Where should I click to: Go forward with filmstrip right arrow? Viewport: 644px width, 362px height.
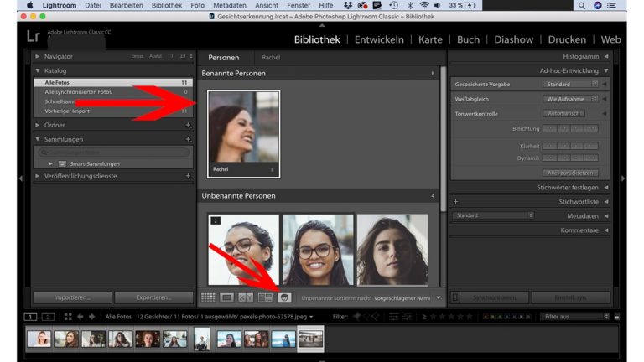[x=91, y=317]
